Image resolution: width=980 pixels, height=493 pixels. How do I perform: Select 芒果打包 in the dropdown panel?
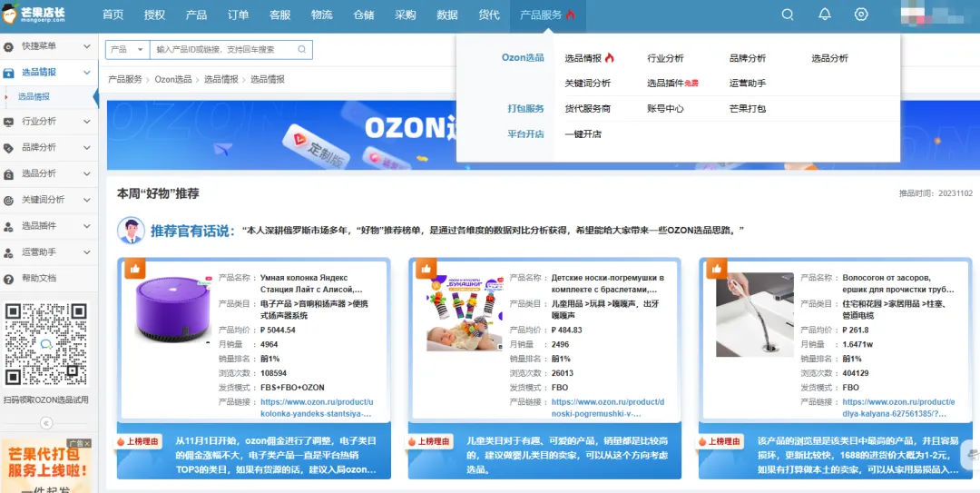coord(748,109)
